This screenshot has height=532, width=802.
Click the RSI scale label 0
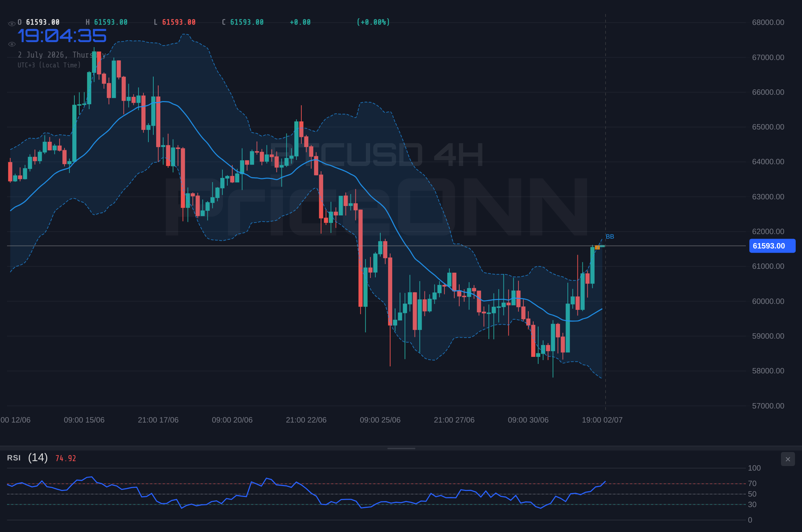[750, 520]
